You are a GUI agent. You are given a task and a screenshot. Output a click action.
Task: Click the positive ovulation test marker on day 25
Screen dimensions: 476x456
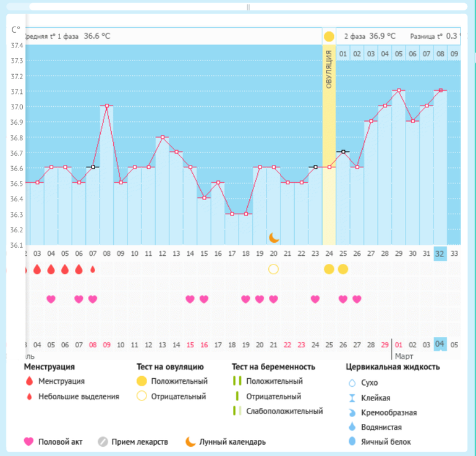coord(342,269)
